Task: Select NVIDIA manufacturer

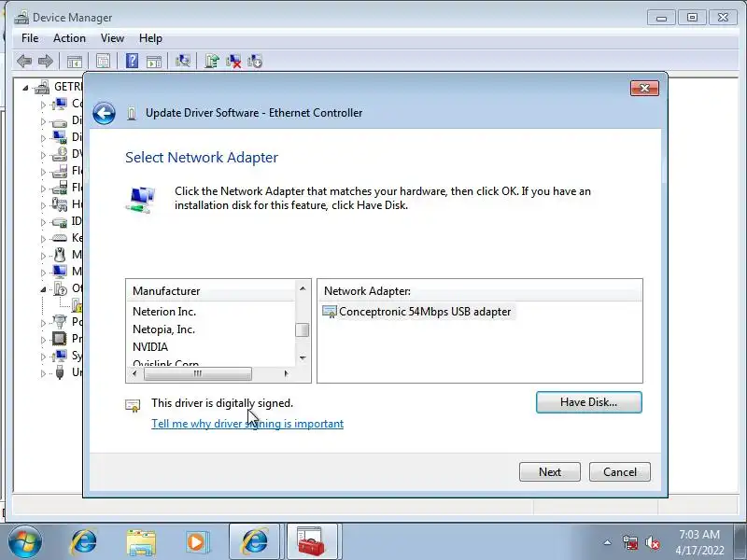Action: 150,347
